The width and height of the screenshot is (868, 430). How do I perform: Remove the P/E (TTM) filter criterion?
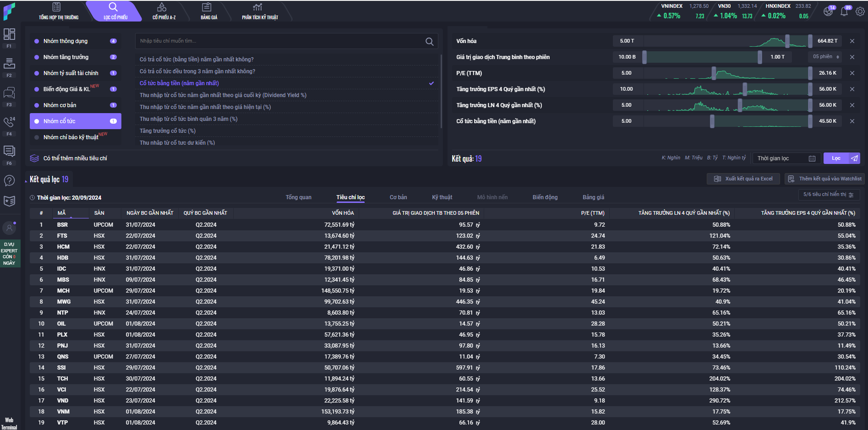[852, 73]
